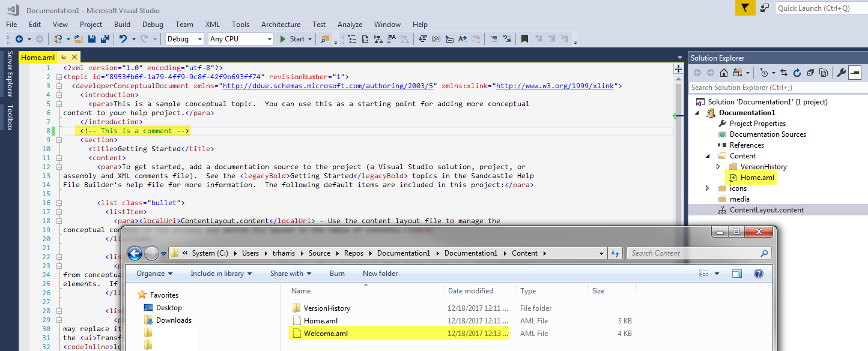Refresh the Solution Explorer view
868x351 pixels.
coord(797,73)
